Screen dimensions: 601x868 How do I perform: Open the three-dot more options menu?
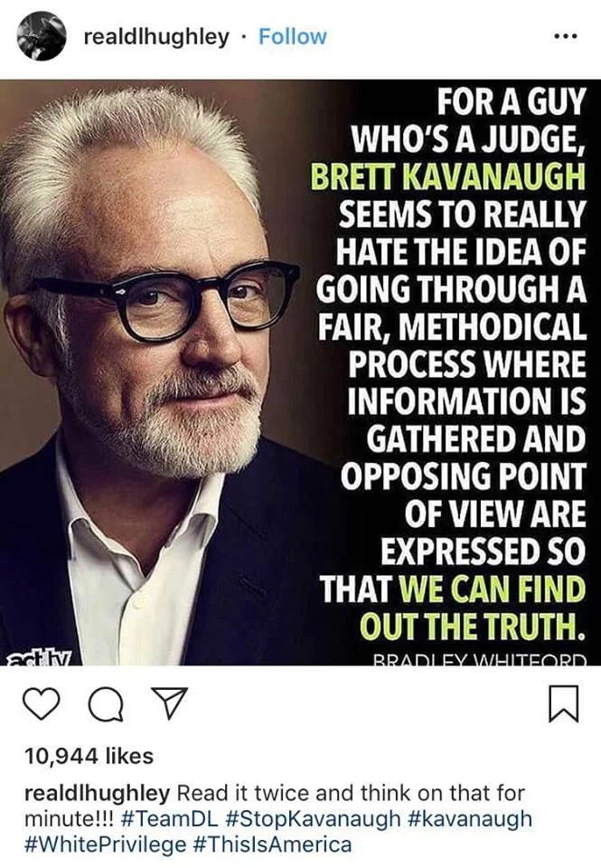click(x=566, y=36)
